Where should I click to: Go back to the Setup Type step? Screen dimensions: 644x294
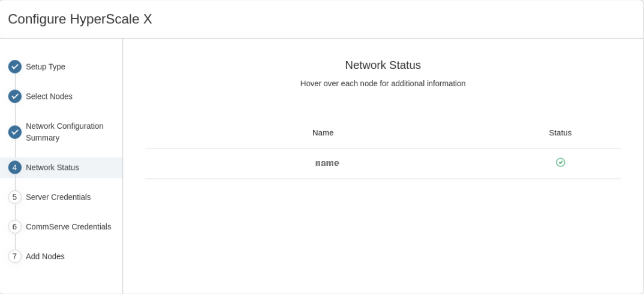click(46, 66)
